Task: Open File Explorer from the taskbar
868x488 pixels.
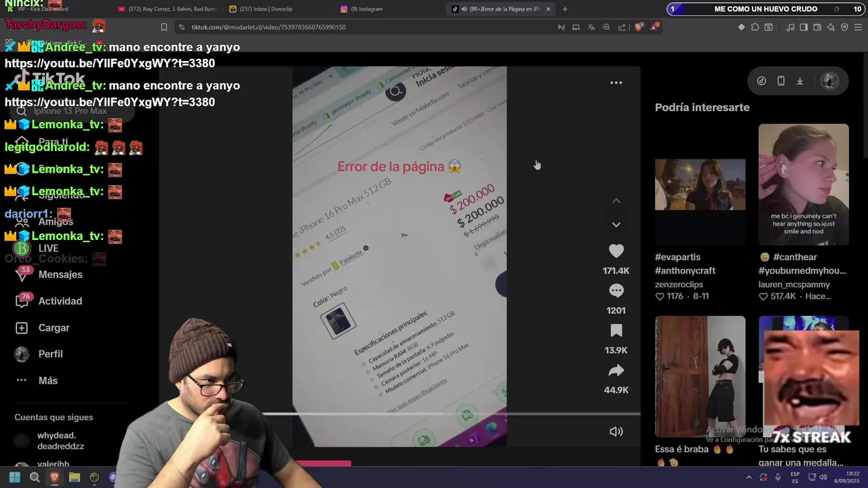Action: tap(75, 477)
